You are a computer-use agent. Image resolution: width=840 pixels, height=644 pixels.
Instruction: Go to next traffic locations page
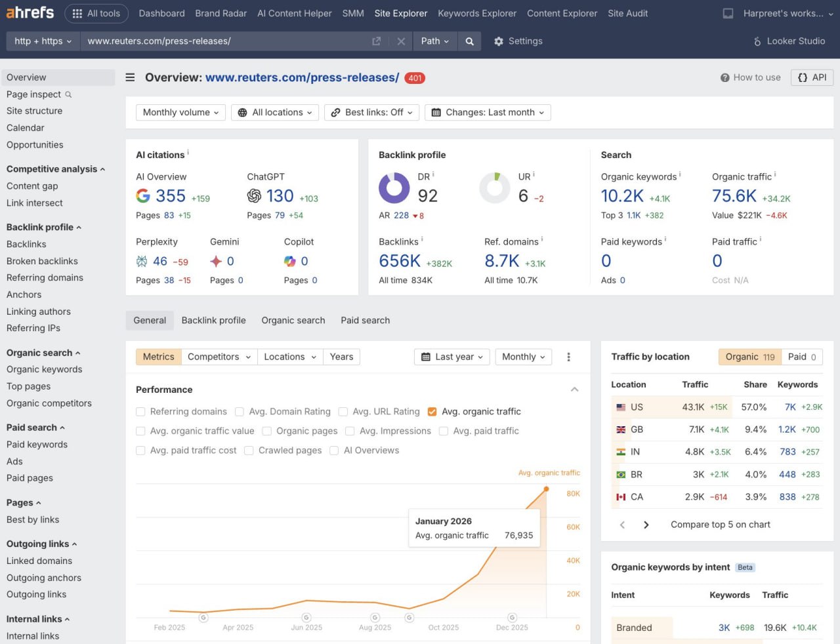646,525
